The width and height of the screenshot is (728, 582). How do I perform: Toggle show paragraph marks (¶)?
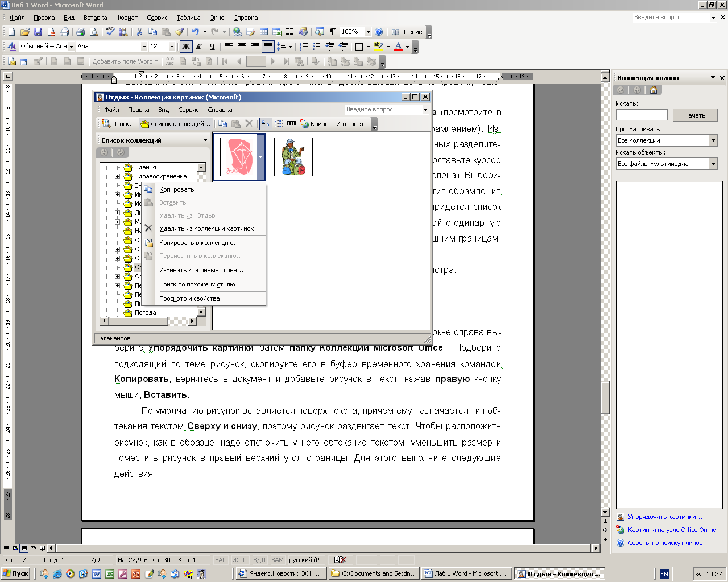click(333, 32)
